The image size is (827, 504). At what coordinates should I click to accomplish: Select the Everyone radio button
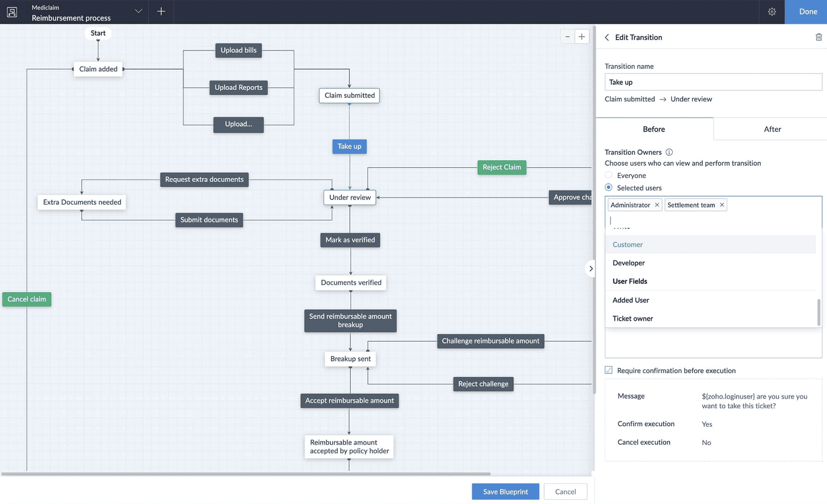(609, 175)
